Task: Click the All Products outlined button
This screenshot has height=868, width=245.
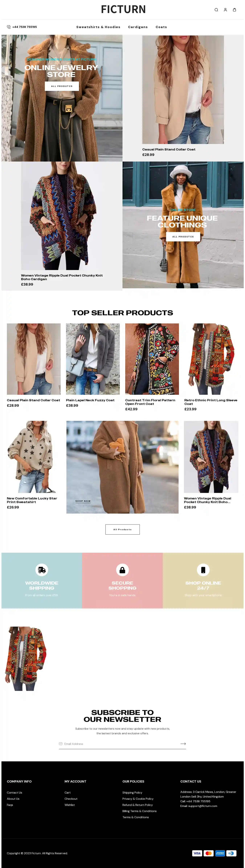Action: [123, 529]
